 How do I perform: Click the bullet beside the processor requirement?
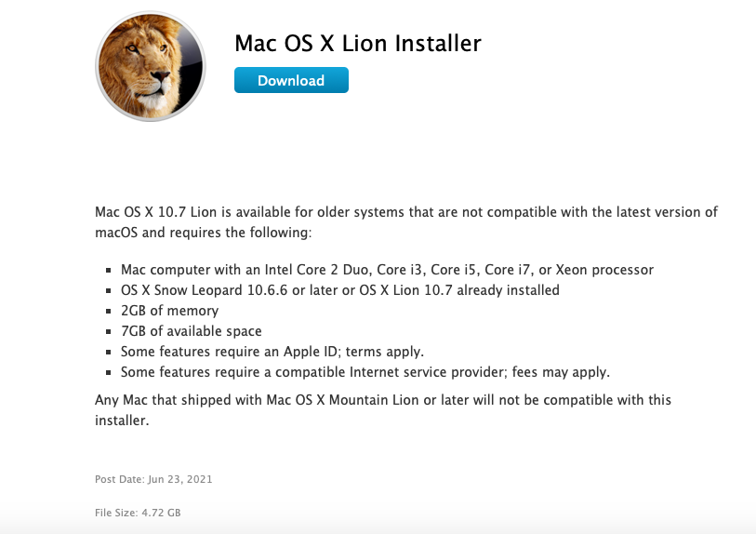109,270
